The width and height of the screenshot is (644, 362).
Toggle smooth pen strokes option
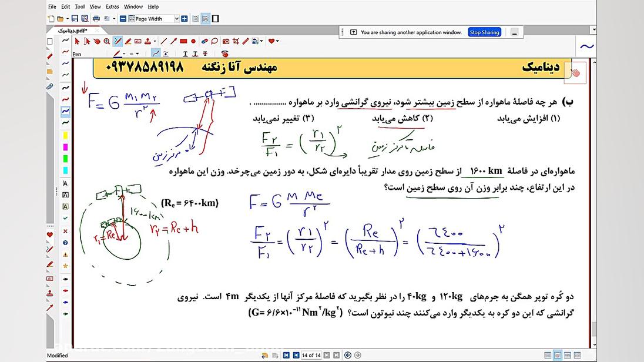coord(155,53)
